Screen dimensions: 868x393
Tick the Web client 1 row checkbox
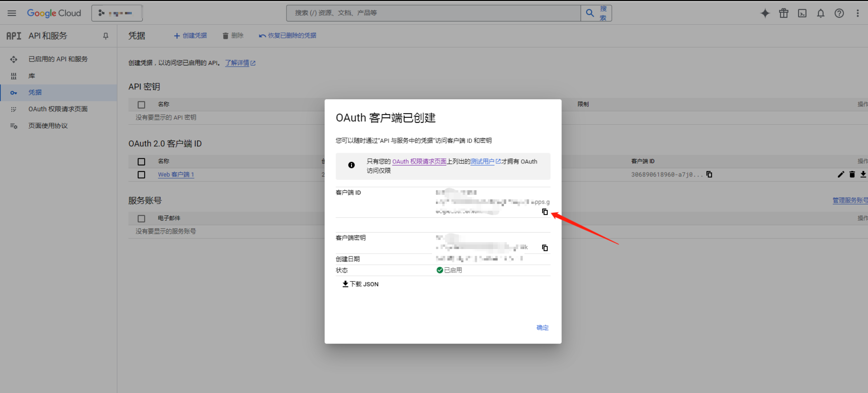tap(141, 175)
